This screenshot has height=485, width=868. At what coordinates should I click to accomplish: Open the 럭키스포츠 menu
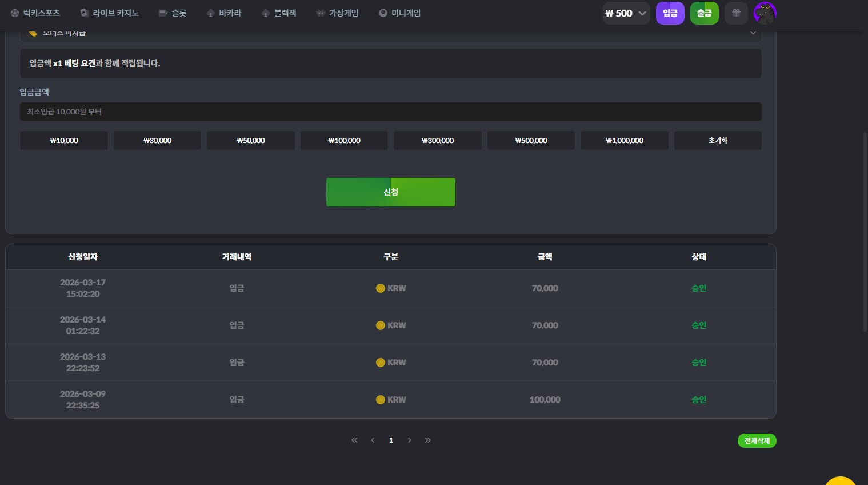pyautogui.click(x=35, y=13)
